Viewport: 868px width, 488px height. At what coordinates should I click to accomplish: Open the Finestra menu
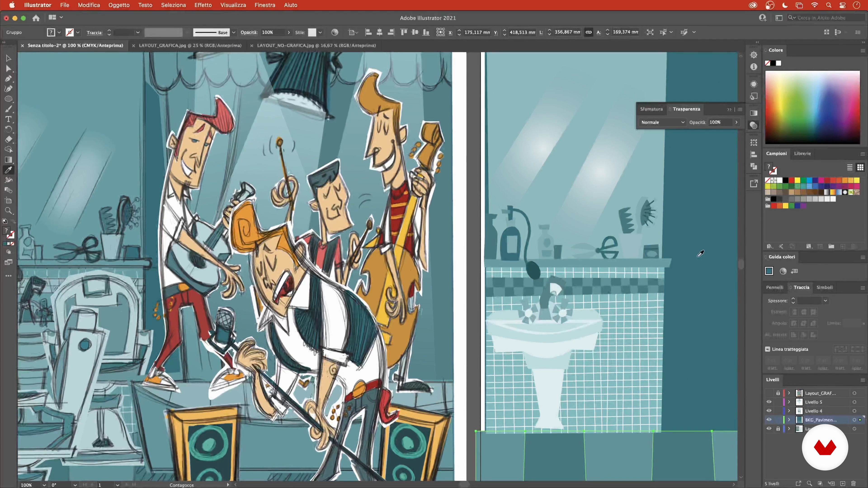[265, 5]
